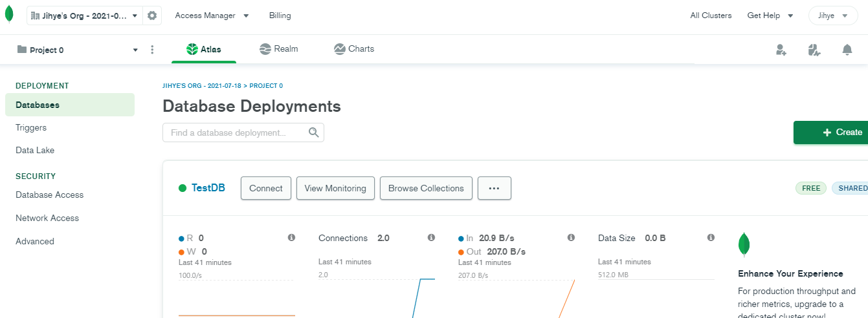Click Data Size 0.0 B value

(x=655, y=238)
